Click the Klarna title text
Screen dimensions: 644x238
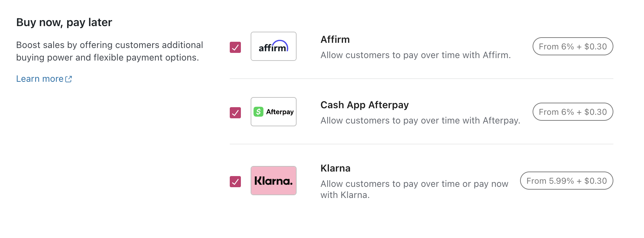[335, 168]
